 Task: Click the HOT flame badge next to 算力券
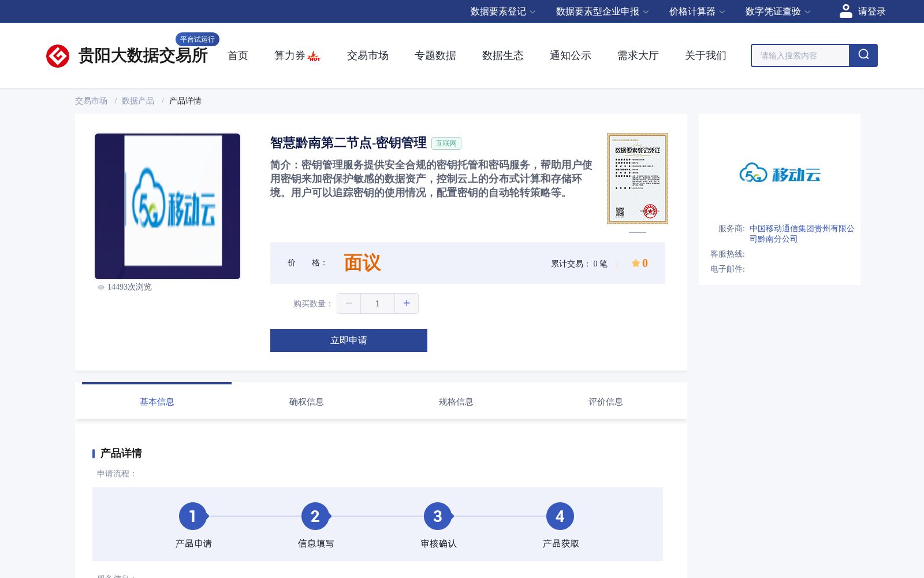click(x=314, y=56)
